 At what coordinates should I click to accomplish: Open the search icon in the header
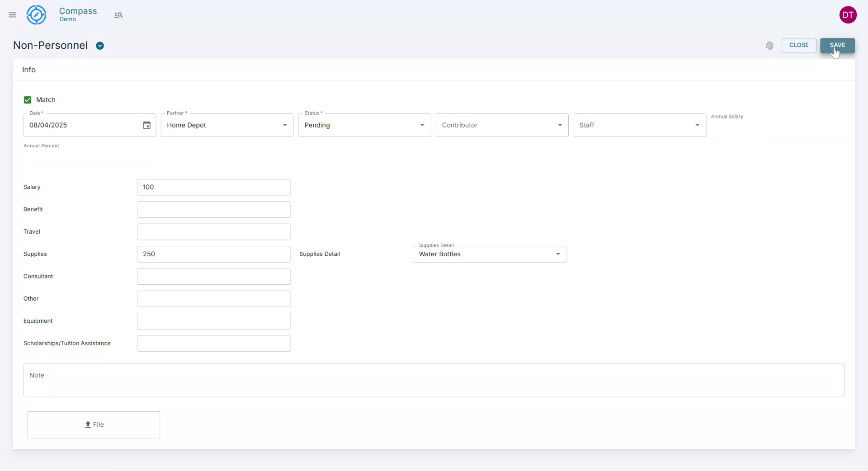tap(118, 15)
